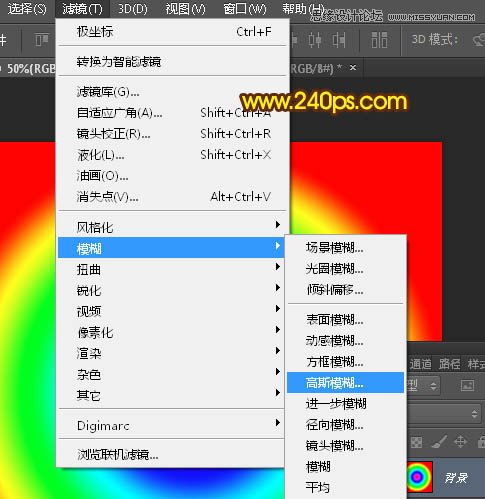Choose 镜头模糊... lens blur
Screen dimensions: 485x499
point(346,446)
